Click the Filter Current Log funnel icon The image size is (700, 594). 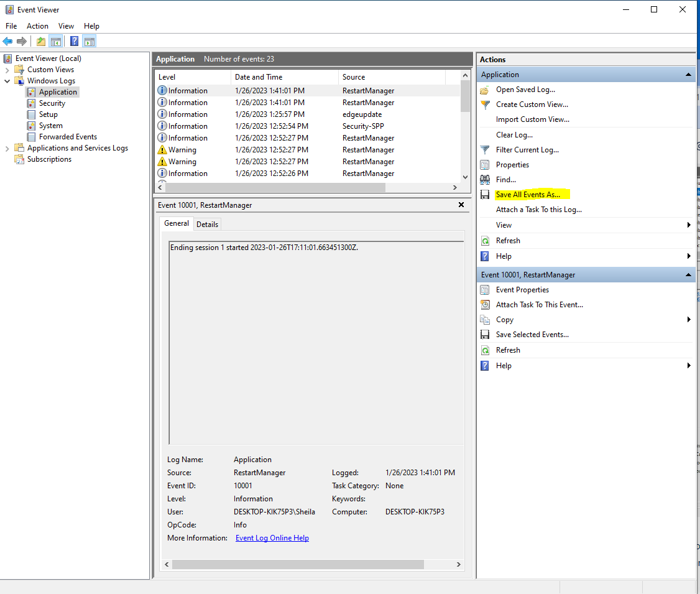click(485, 150)
